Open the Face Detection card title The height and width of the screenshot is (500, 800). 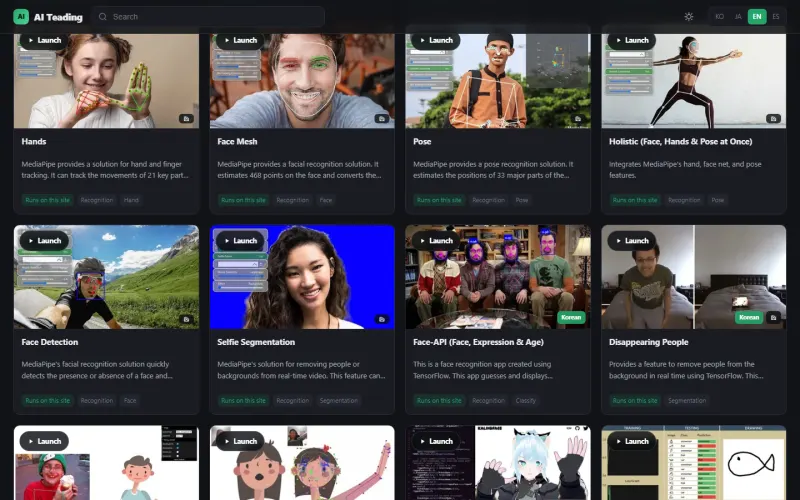tap(49, 342)
